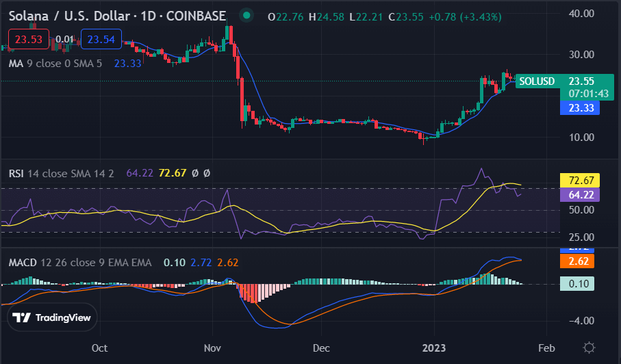The height and width of the screenshot is (364, 621).
Task: Click the green market status dot
Action: coord(246,16)
